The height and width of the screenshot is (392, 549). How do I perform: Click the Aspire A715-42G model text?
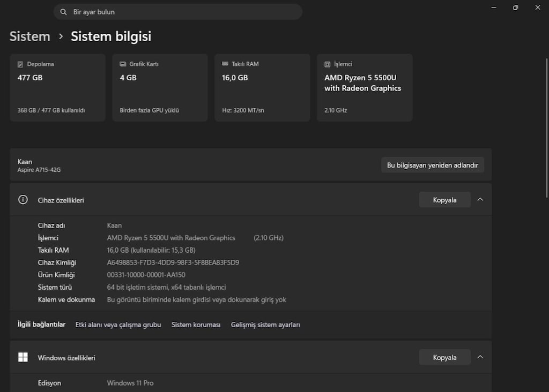click(39, 170)
